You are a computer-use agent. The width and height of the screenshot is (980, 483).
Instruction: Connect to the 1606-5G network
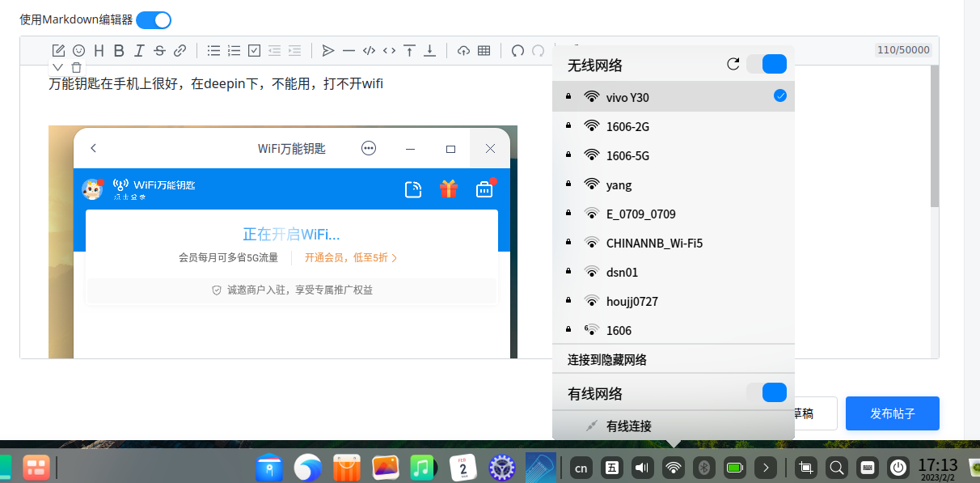(x=674, y=155)
